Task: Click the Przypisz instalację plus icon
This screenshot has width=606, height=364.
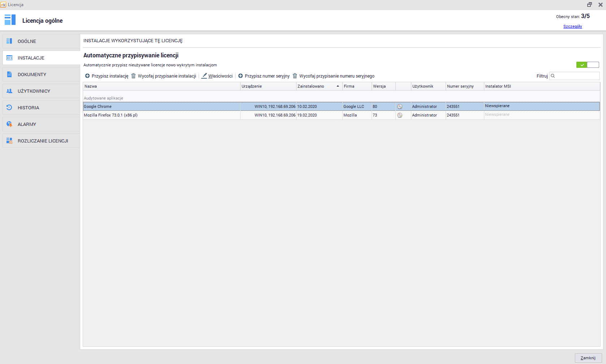Action: coord(87,76)
